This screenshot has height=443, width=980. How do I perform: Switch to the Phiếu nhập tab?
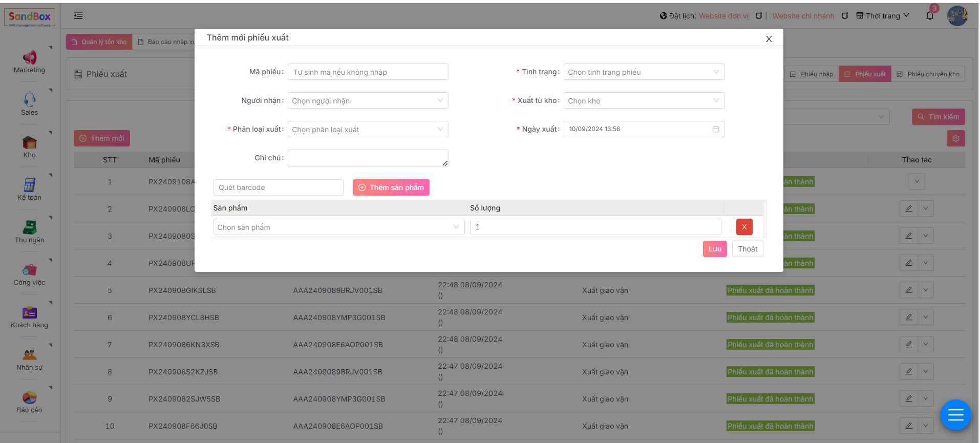click(812, 74)
